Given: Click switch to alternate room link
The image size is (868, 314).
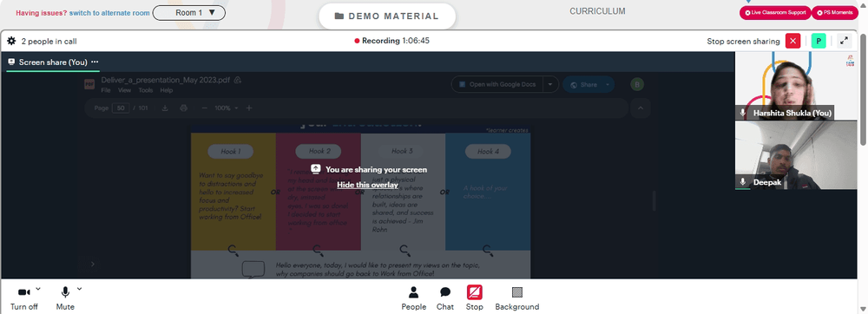Looking at the screenshot, I should [x=109, y=13].
